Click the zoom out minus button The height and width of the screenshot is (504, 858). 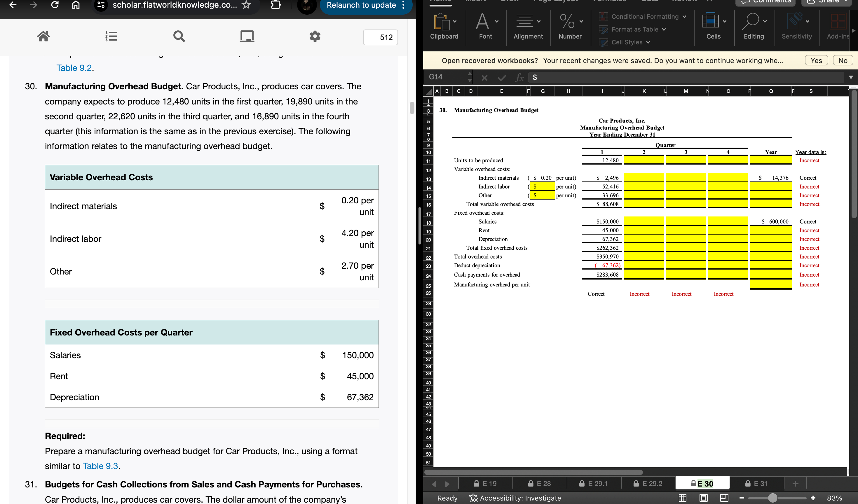tap(742, 498)
